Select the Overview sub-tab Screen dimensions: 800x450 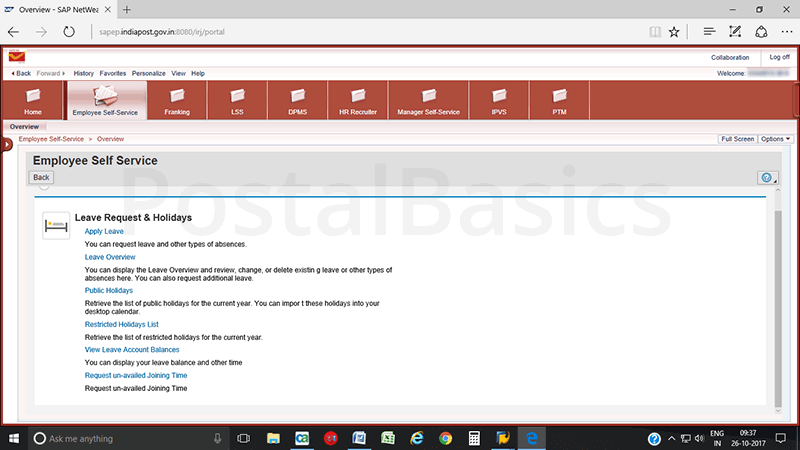click(x=24, y=127)
